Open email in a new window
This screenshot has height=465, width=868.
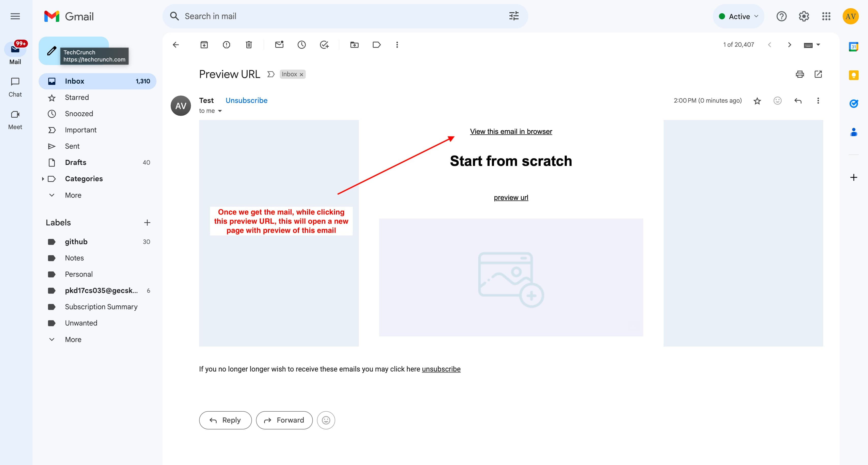818,74
